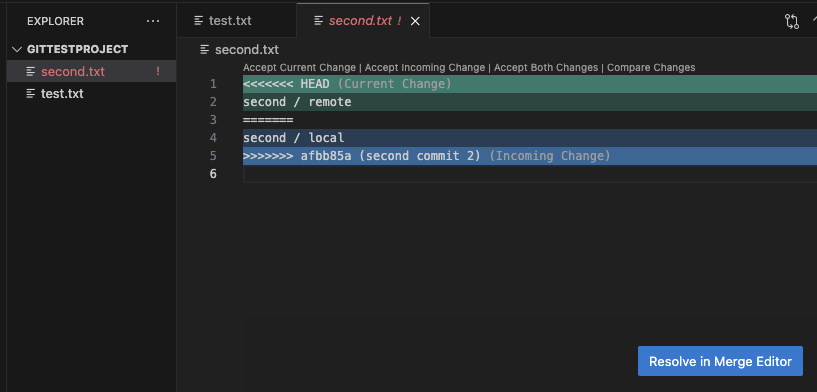The height and width of the screenshot is (392, 817).
Task: Click the test.txt file icon in Explorer
Action: (31, 94)
